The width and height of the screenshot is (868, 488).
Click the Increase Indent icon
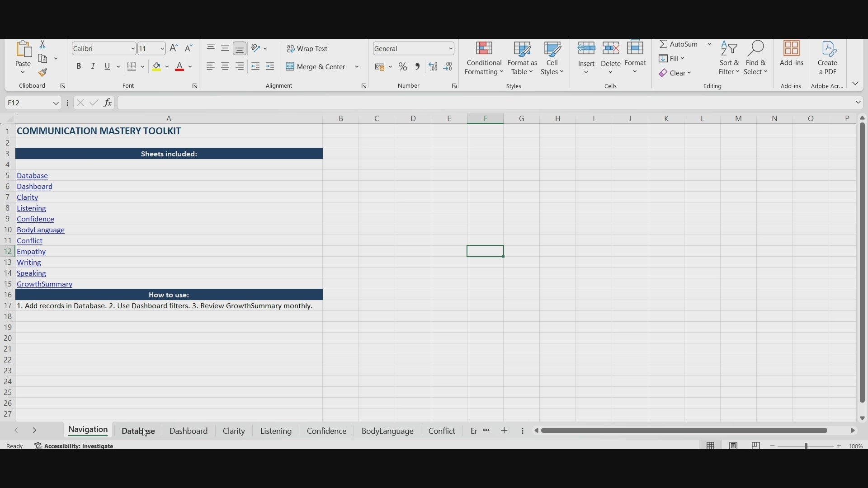pyautogui.click(x=270, y=67)
